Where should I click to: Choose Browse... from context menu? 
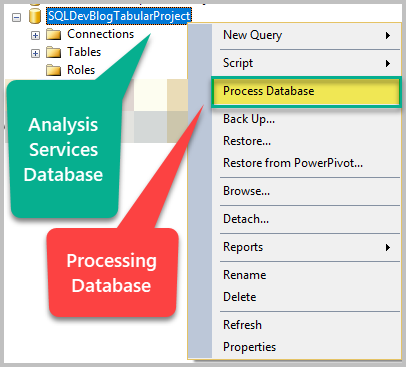coord(306,191)
